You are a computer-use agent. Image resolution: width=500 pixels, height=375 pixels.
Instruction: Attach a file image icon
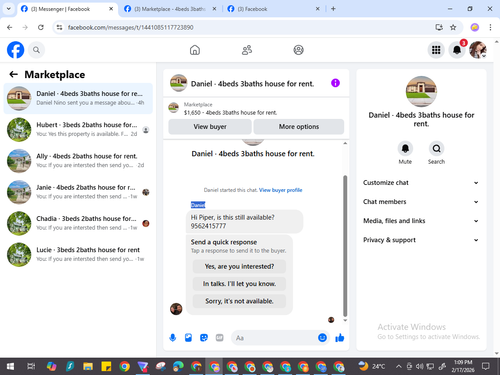point(188,338)
